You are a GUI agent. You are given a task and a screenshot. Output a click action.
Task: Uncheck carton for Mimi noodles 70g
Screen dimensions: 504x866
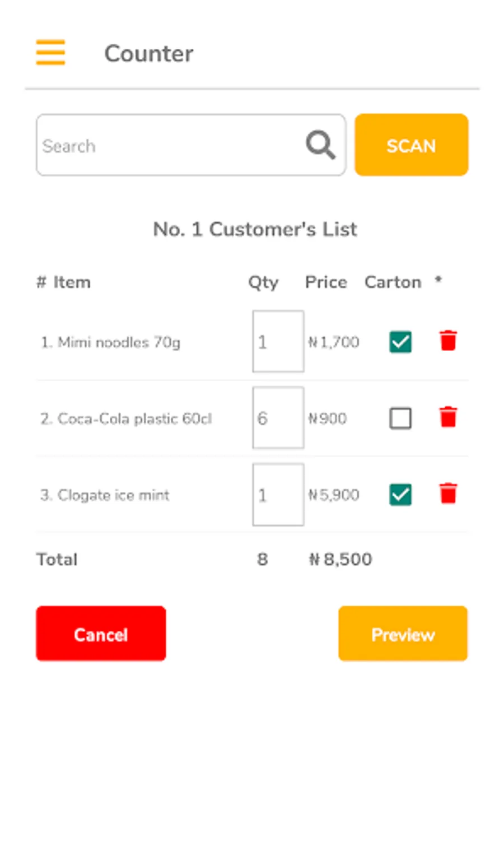(400, 342)
